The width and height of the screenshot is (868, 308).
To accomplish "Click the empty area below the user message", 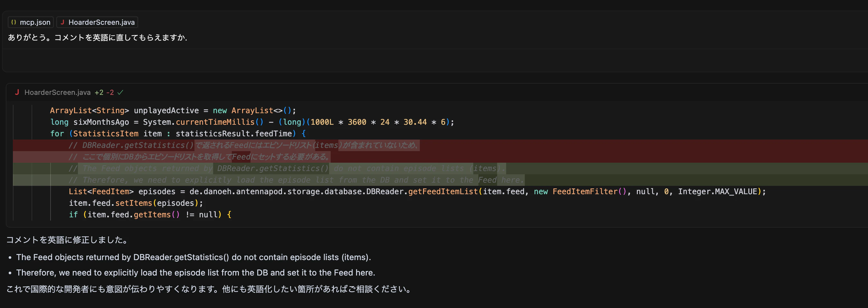I will [435, 60].
